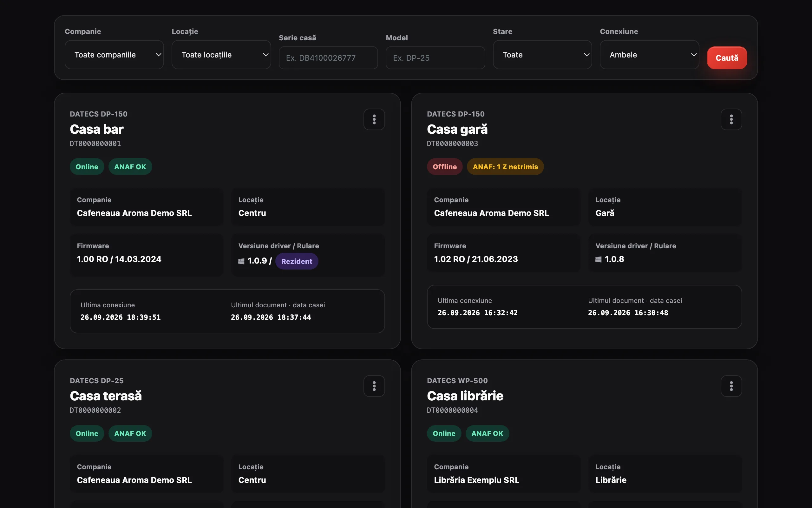Select the Casa librărie card title
The width and height of the screenshot is (812, 508).
coord(465,396)
